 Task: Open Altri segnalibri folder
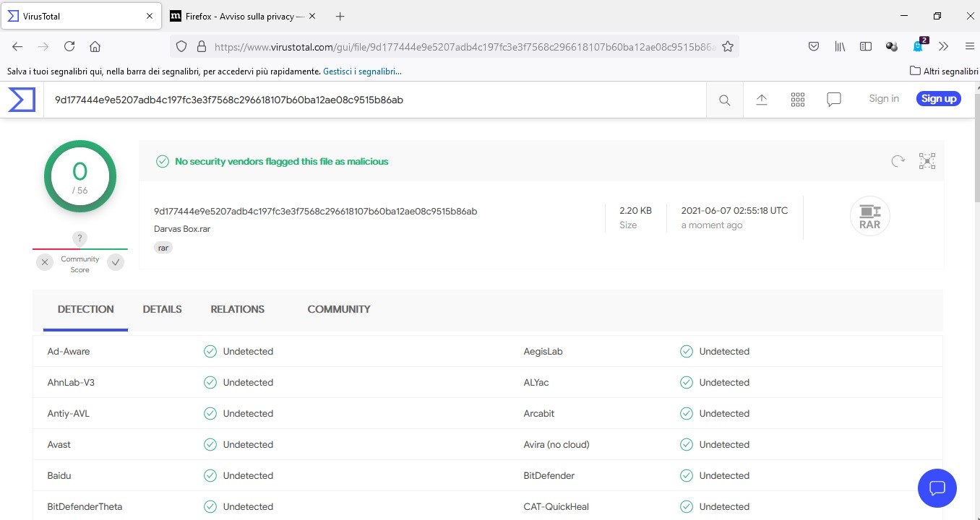(944, 71)
